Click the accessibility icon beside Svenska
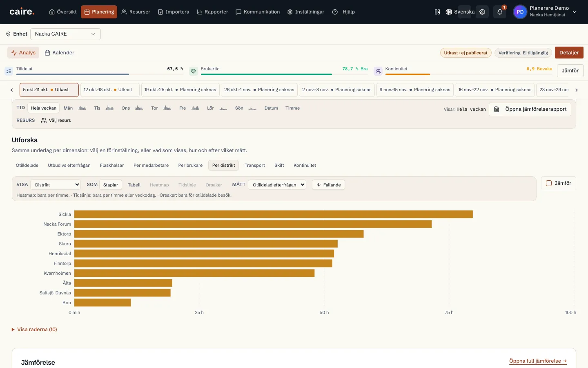This screenshot has height=368, width=588. pyautogui.click(x=482, y=12)
